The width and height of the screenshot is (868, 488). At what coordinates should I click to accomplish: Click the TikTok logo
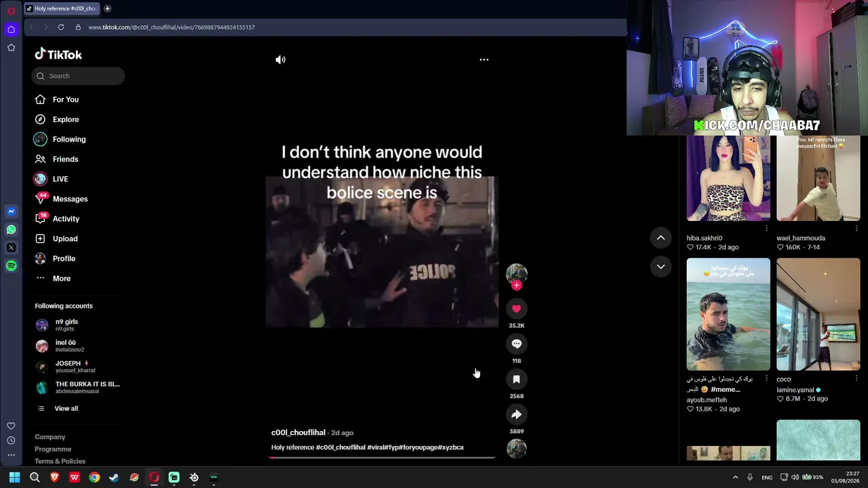[58, 54]
